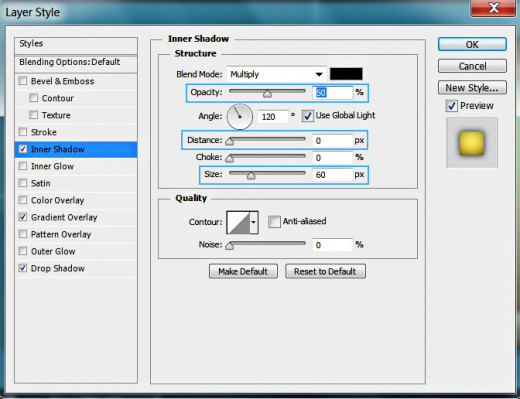Viewport: 520px width, 399px height.
Task: Open the Blend Mode Multiply dropdown
Action: pyautogui.click(x=276, y=74)
